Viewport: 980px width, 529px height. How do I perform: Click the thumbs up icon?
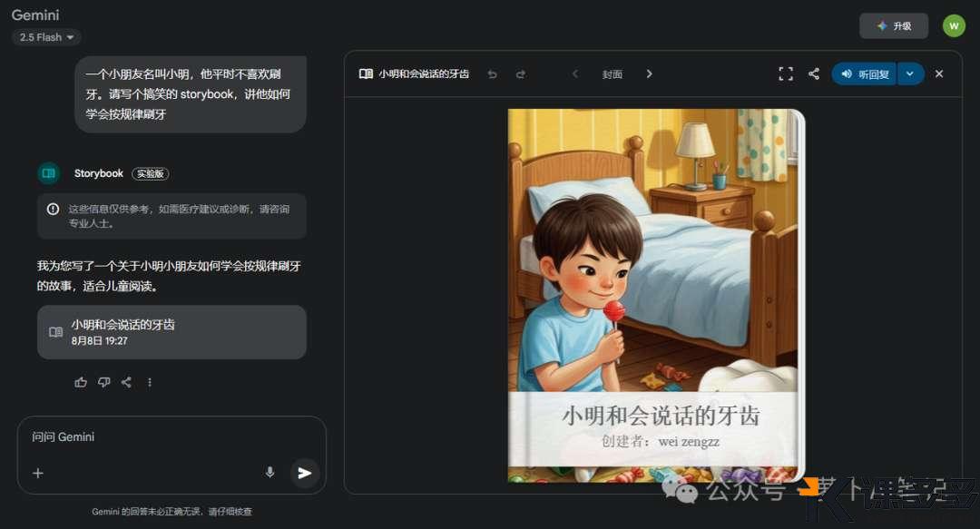pyautogui.click(x=81, y=382)
